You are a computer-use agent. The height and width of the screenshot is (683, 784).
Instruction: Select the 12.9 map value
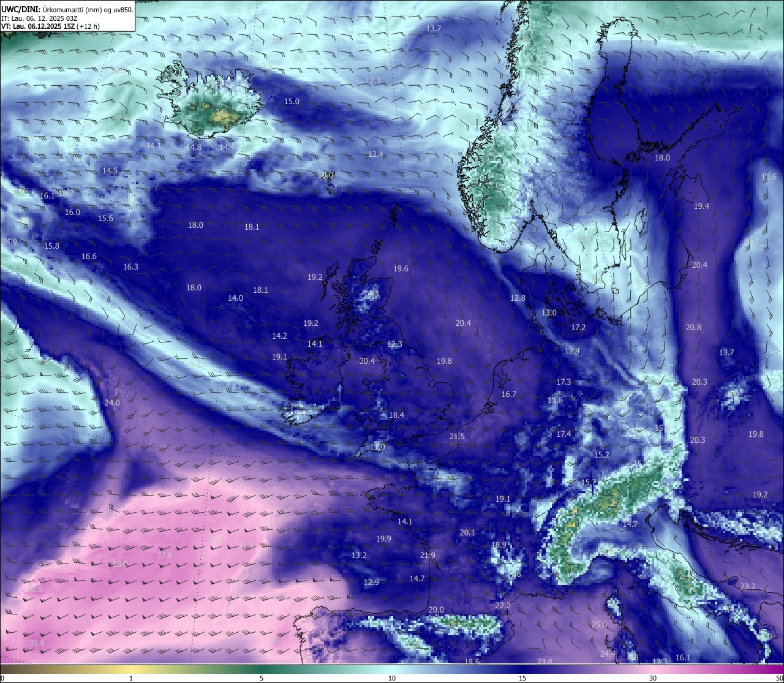point(371,583)
